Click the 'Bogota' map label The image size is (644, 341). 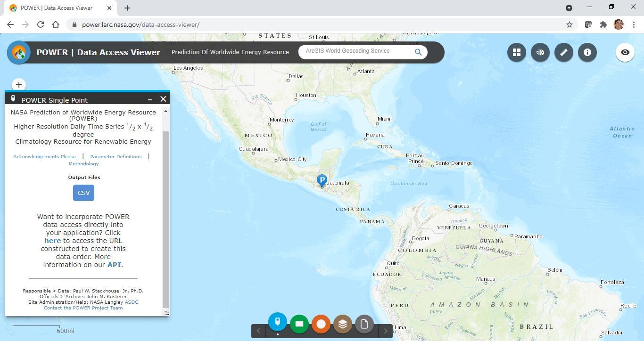pyautogui.click(x=421, y=238)
